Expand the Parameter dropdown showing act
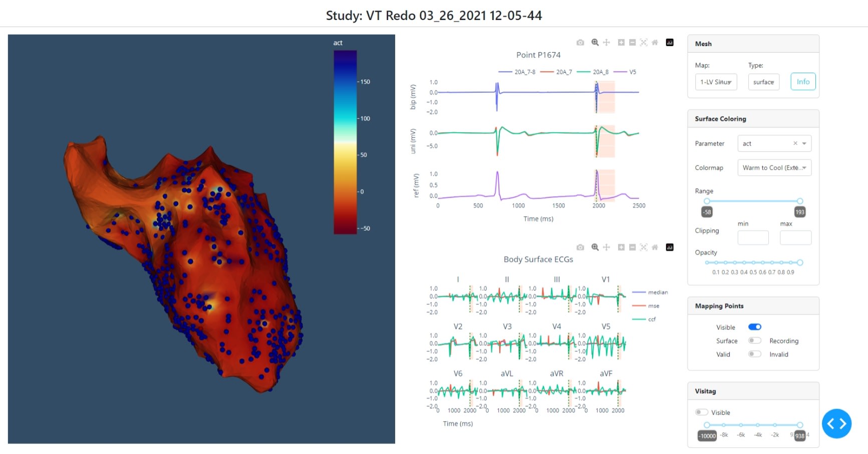 [x=805, y=143]
